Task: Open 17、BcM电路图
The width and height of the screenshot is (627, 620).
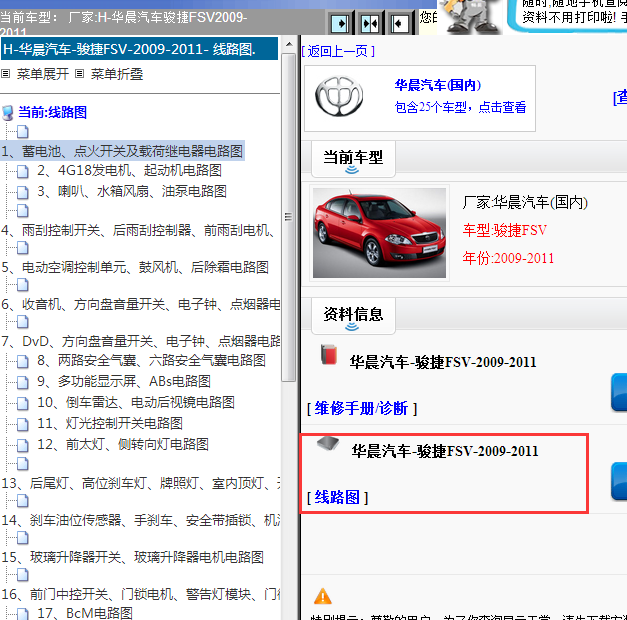Action: tap(85, 613)
